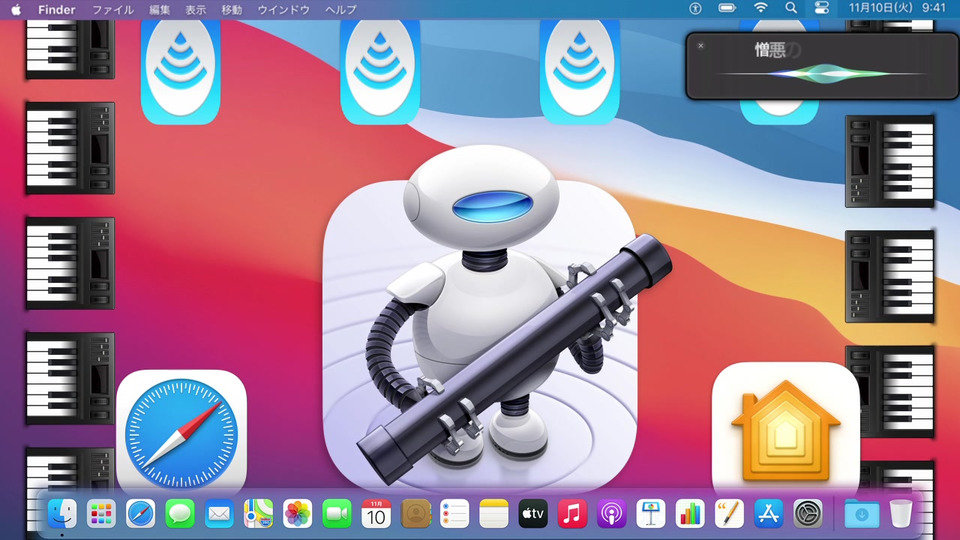Open the Apple menu
The height and width of the screenshot is (540, 960).
(16, 9)
